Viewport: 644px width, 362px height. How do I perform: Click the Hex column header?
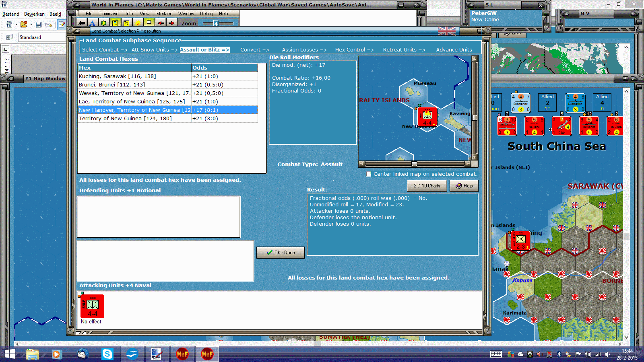134,68
